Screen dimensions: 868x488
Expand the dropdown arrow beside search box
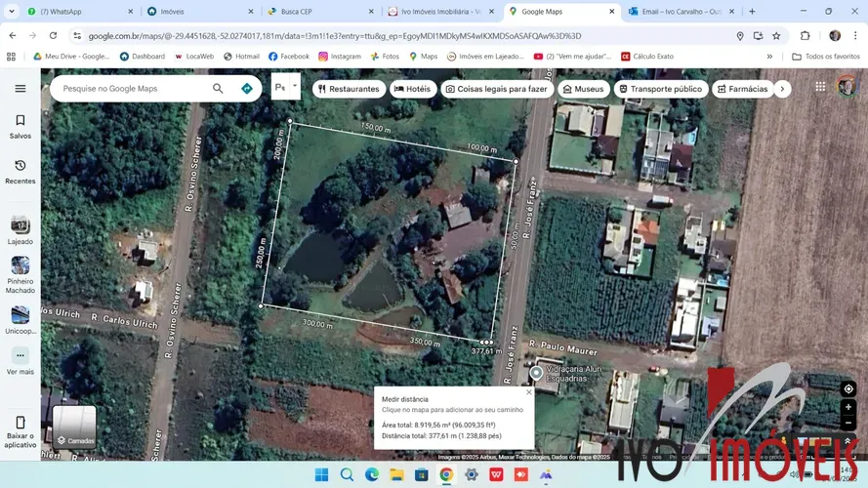[294, 86]
